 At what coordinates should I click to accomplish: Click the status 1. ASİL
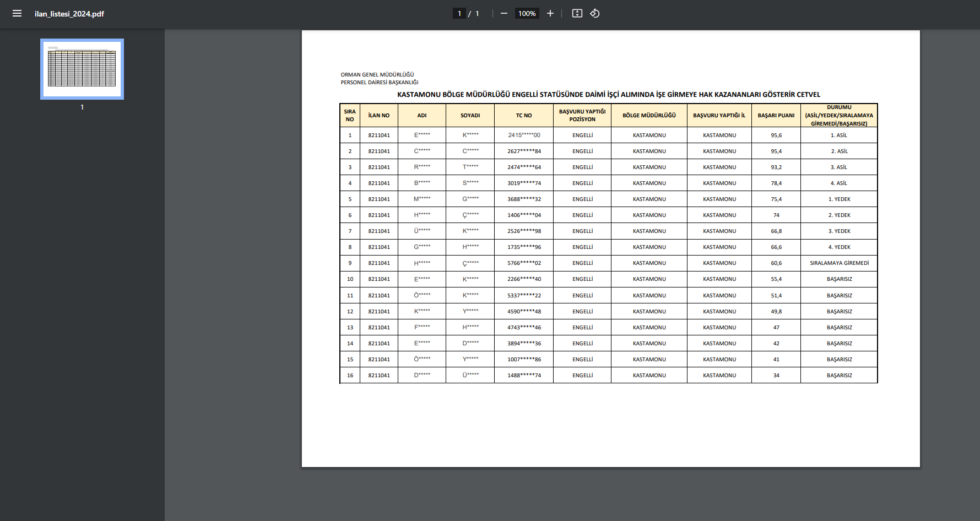click(839, 135)
